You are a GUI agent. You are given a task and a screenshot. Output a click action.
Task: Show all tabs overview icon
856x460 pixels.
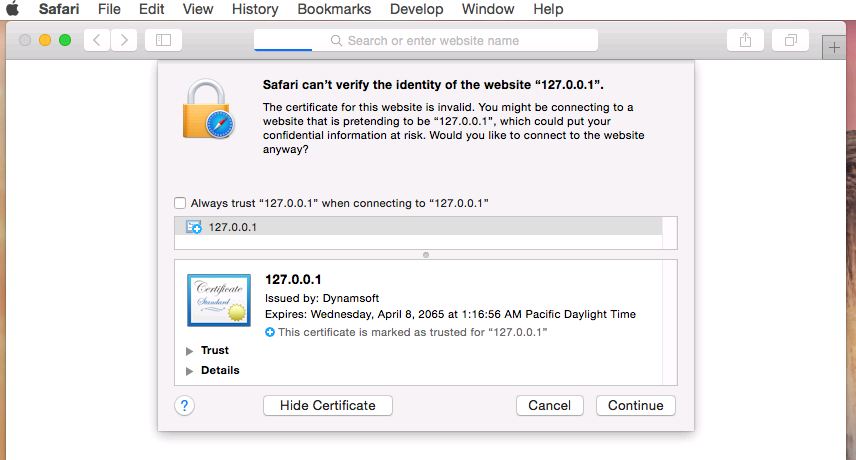point(790,40)
